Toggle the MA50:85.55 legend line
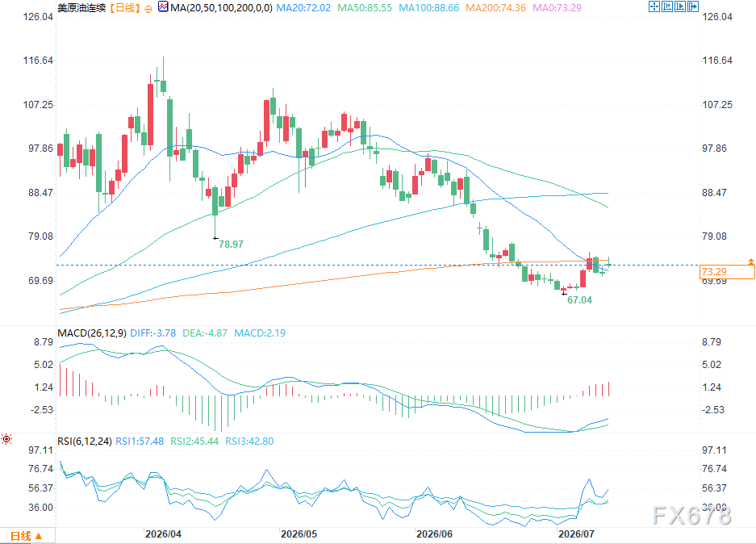 pos(365,8)
